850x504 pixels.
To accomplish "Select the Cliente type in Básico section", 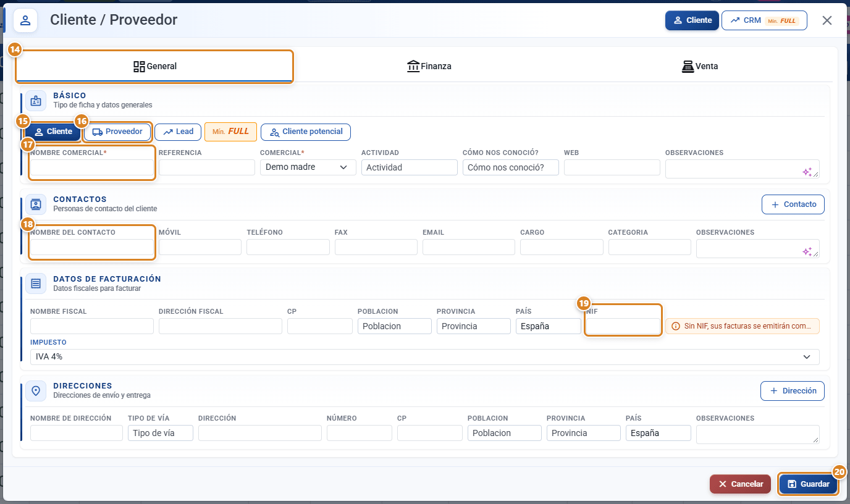I will [x=53, y=132].
